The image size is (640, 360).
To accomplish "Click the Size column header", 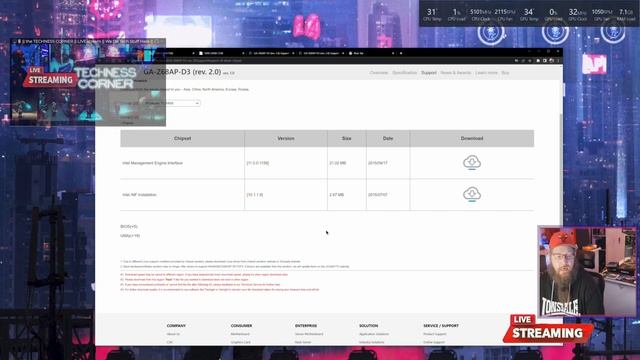I will (x=347, y=138).
